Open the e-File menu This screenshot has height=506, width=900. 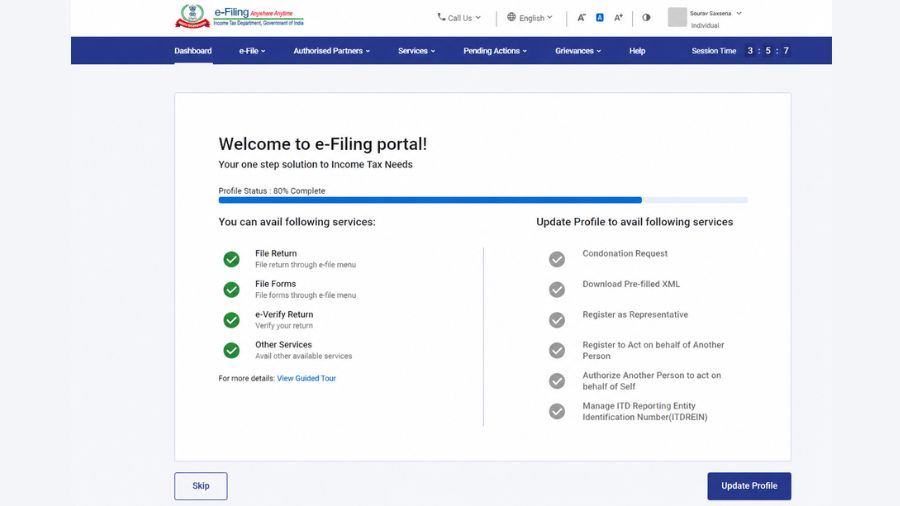pyautogui.click(x=252, y=50)
